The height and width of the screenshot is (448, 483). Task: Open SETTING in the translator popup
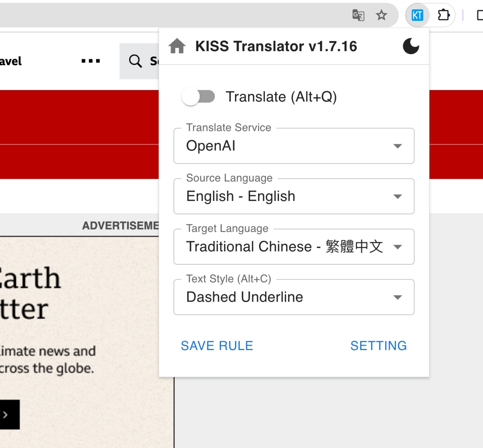click(378, 346)
